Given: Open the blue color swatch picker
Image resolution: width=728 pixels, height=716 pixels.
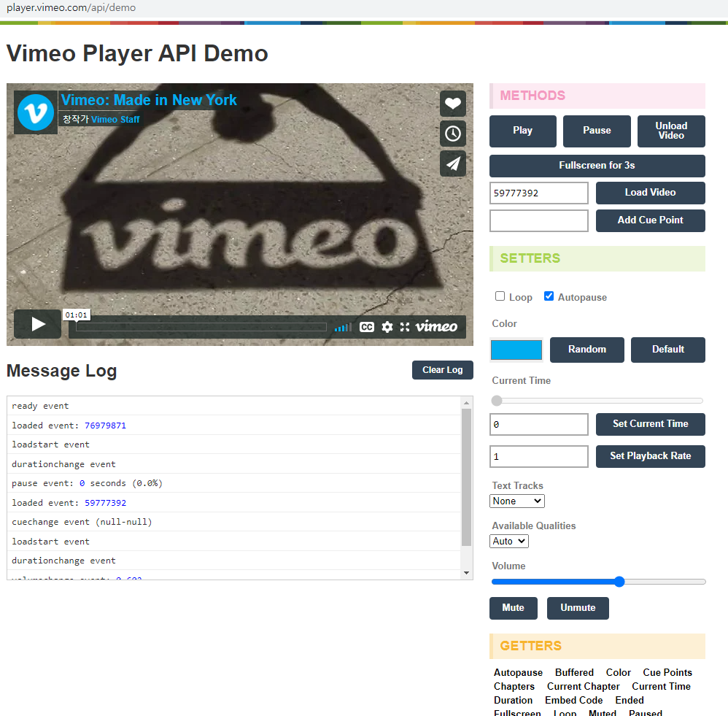Looking at the screenshot, I should click(x=516, y=350).
